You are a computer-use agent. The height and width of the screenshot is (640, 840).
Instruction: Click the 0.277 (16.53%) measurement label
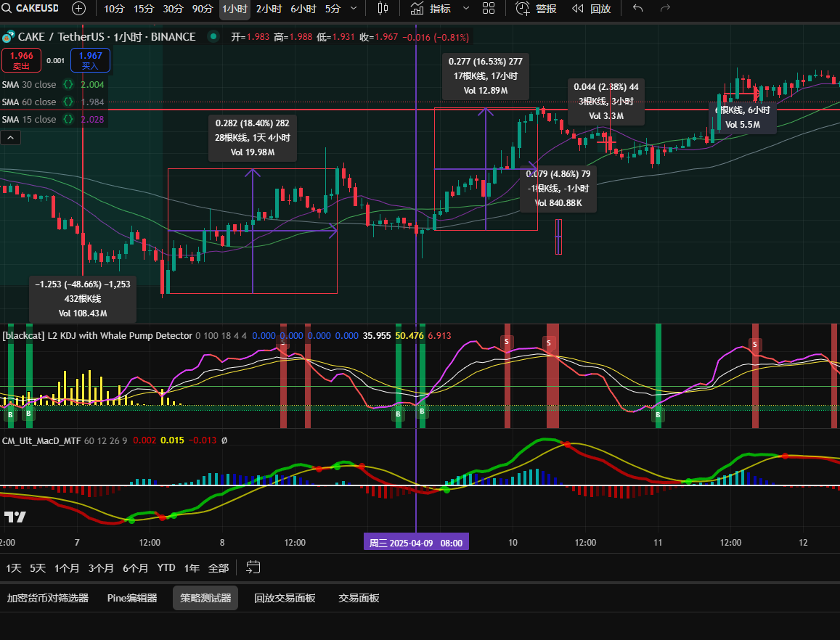click(486, 76)
